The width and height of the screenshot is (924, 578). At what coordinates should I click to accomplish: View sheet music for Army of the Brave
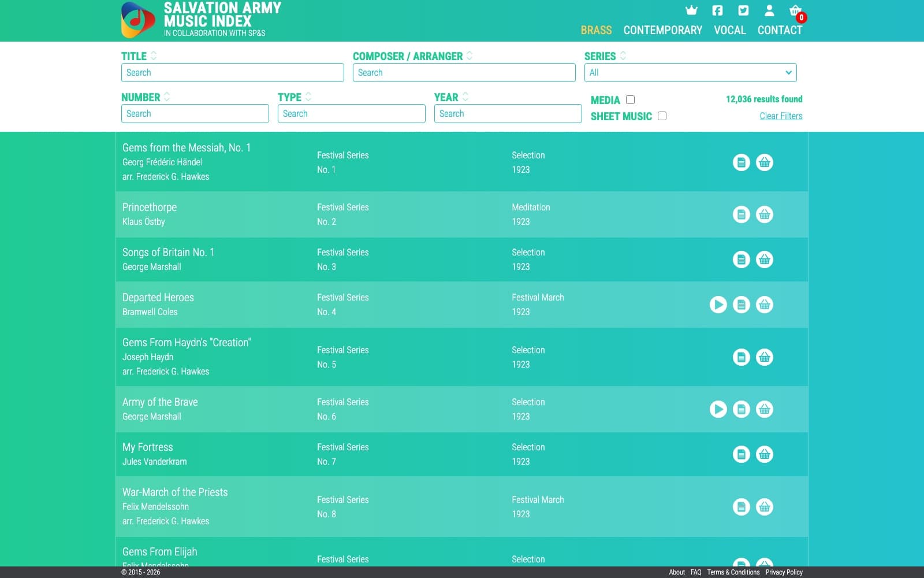click(742, 409)
